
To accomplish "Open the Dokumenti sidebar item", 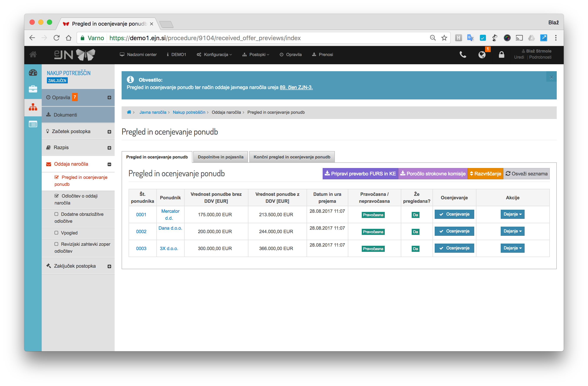I will click(x=78, y=115).
